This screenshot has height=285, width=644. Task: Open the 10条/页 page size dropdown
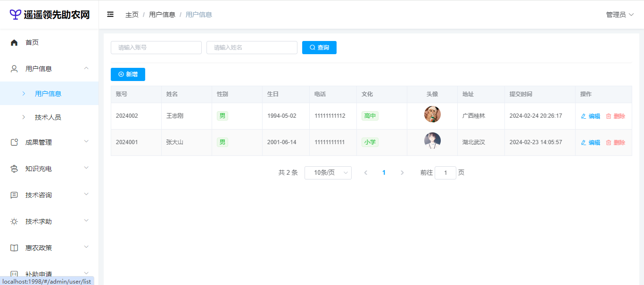coord(328,173)
